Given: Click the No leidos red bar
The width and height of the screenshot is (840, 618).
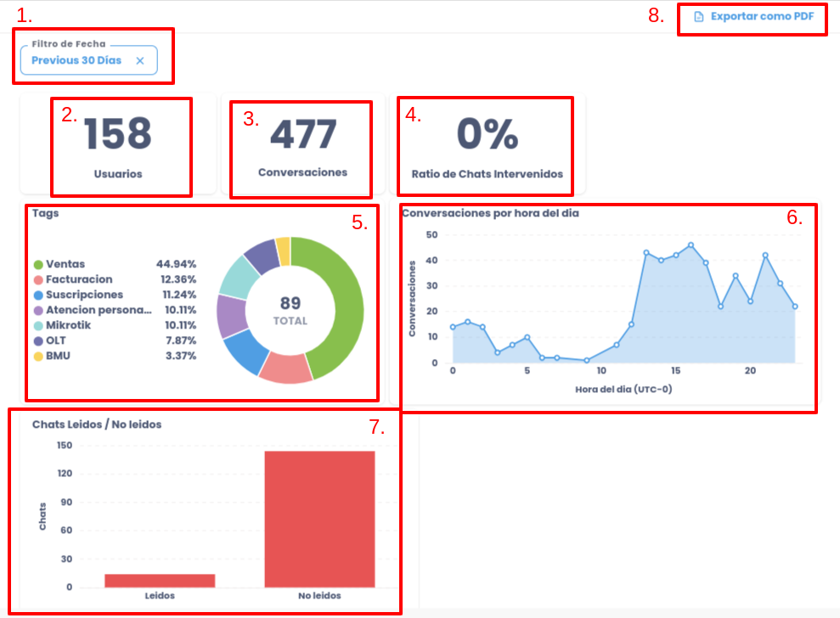Looking at the screenshot, I should (x=319, y=518).
